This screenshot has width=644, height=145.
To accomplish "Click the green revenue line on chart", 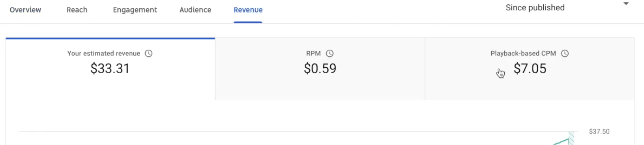I will click(x=561, y=141).
